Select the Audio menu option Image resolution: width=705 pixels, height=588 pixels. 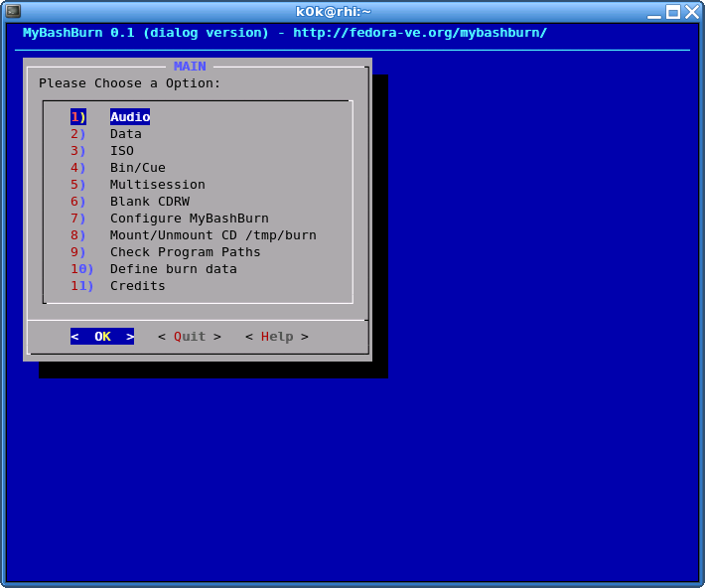[x=130, y=117]
